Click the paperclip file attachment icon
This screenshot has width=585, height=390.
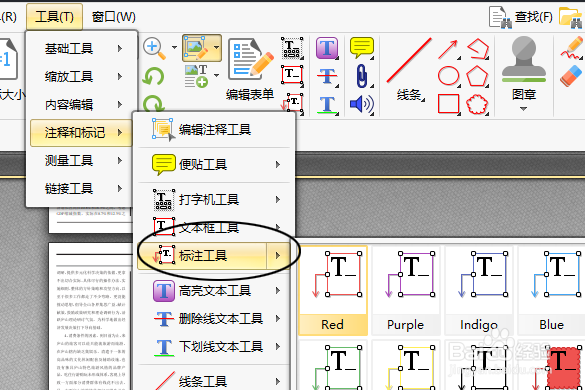coord(361,76)
